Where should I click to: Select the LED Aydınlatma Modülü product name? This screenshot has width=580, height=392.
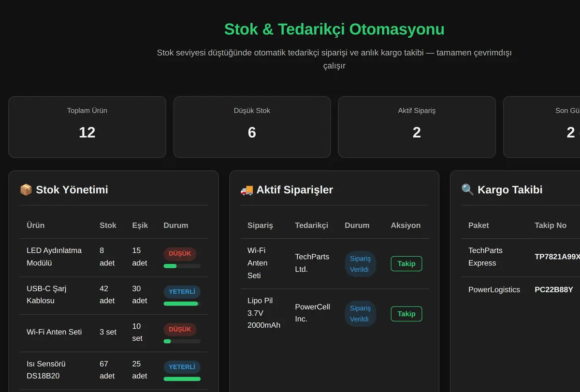coord(54,257)
